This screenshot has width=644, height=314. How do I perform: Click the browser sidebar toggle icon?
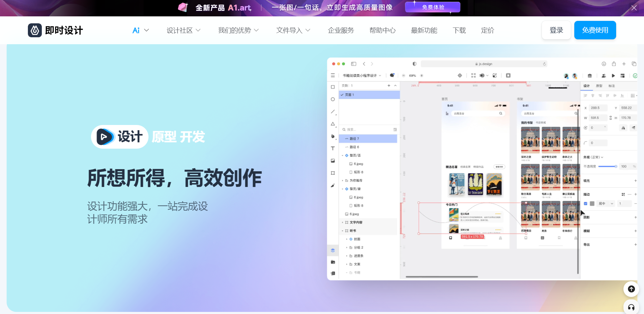pos(354,64)
